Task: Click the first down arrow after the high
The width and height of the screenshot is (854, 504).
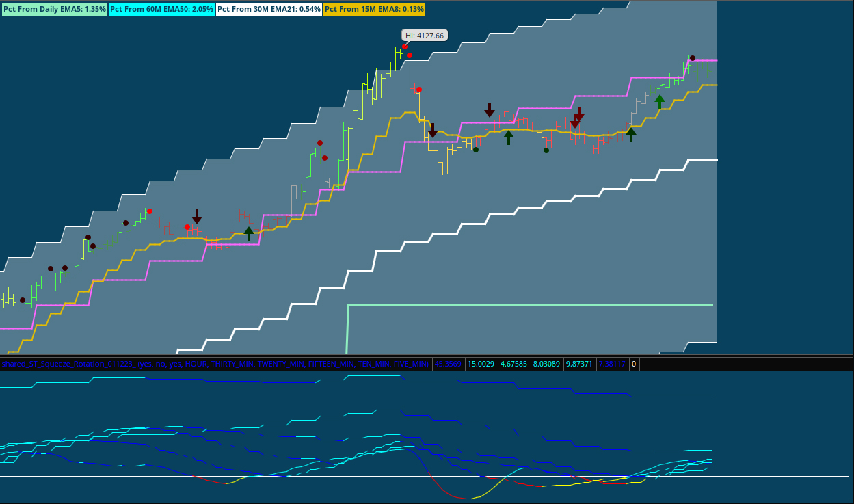Action: click(x=432, y=131)
